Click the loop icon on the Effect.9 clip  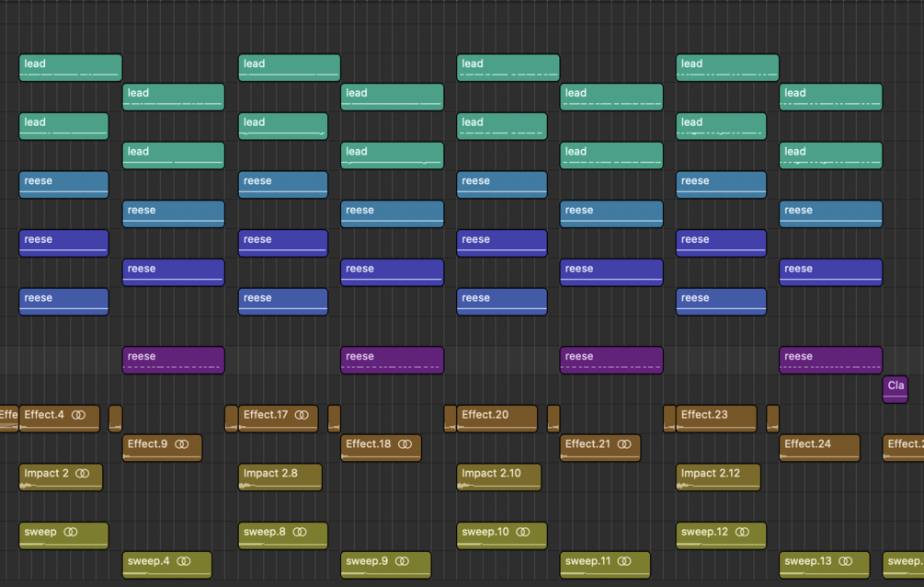(x=180, y=444)
